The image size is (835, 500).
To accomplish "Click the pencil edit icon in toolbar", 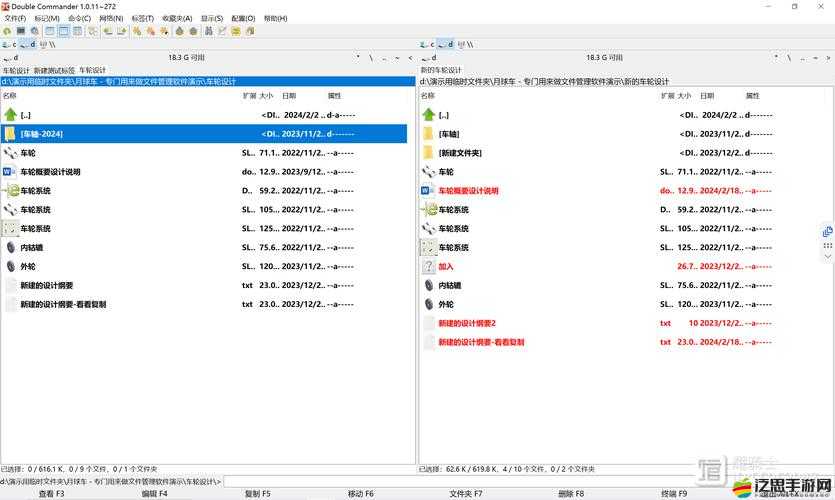I will (223, 31).
